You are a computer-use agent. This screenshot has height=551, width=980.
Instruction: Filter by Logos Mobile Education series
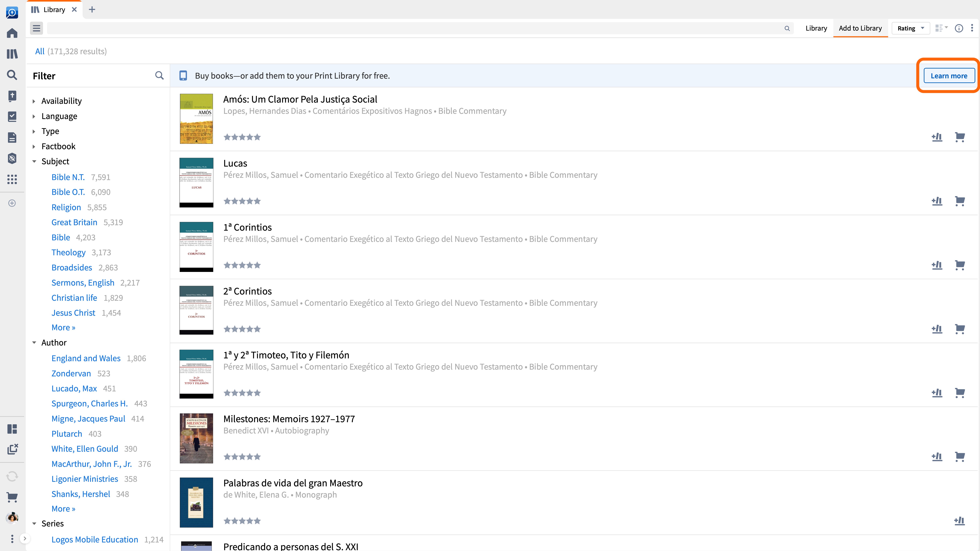pos(95,540)
